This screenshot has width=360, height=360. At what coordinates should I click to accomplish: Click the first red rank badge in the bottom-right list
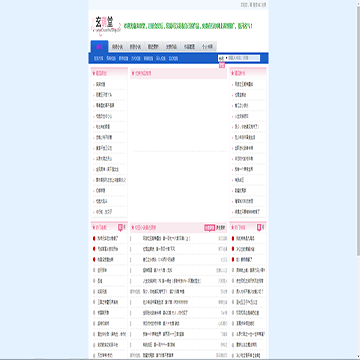[233, 238]
